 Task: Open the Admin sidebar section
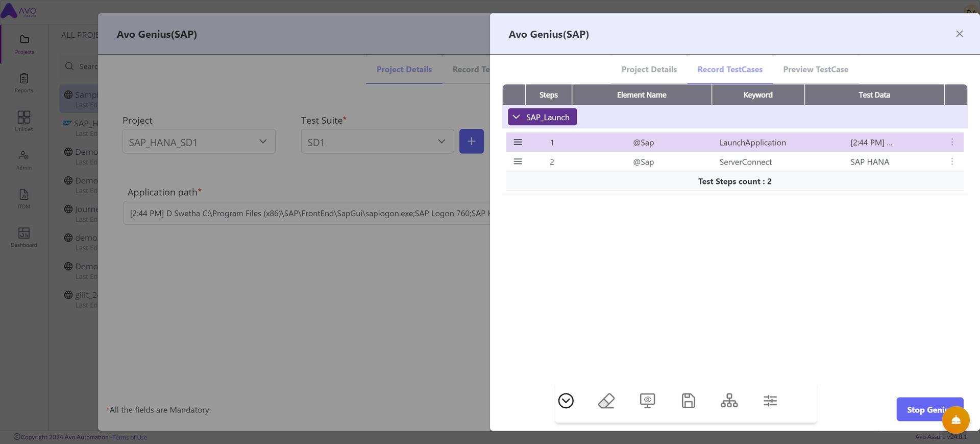click(x=24, y=160)
